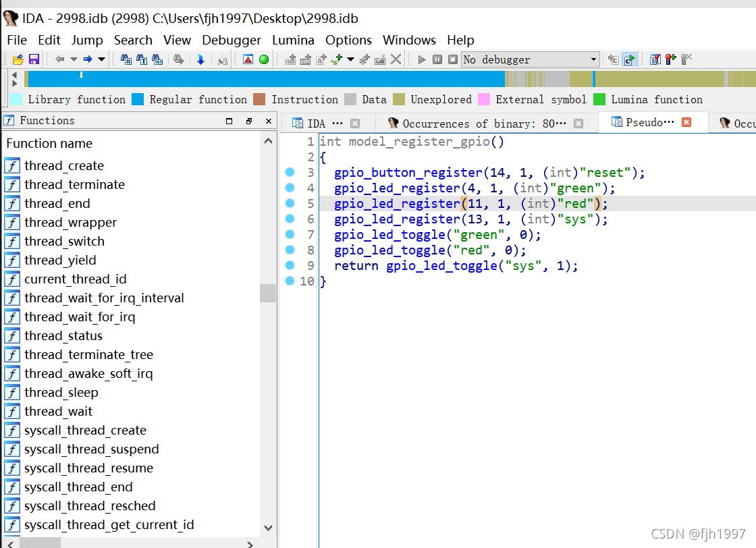Click the highlighted C-with-green-arrow icon
756x548 pixels.
pos(629,59)
